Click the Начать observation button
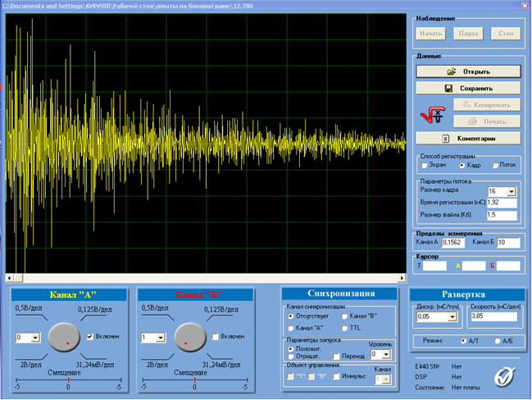 click(431, 34)
